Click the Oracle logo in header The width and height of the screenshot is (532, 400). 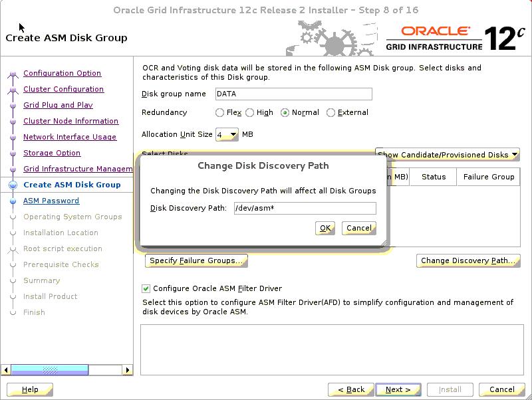coord(436,31)
